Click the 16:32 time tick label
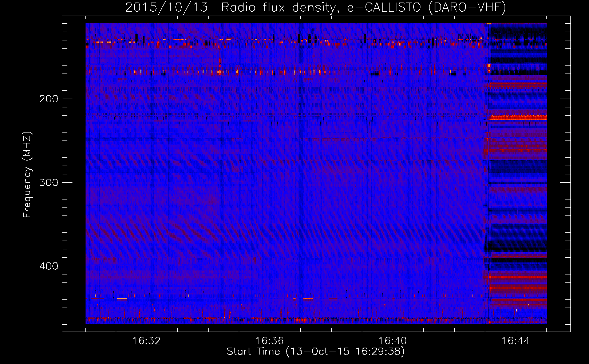Screen dimensions: 589x364 click(147, 341)
